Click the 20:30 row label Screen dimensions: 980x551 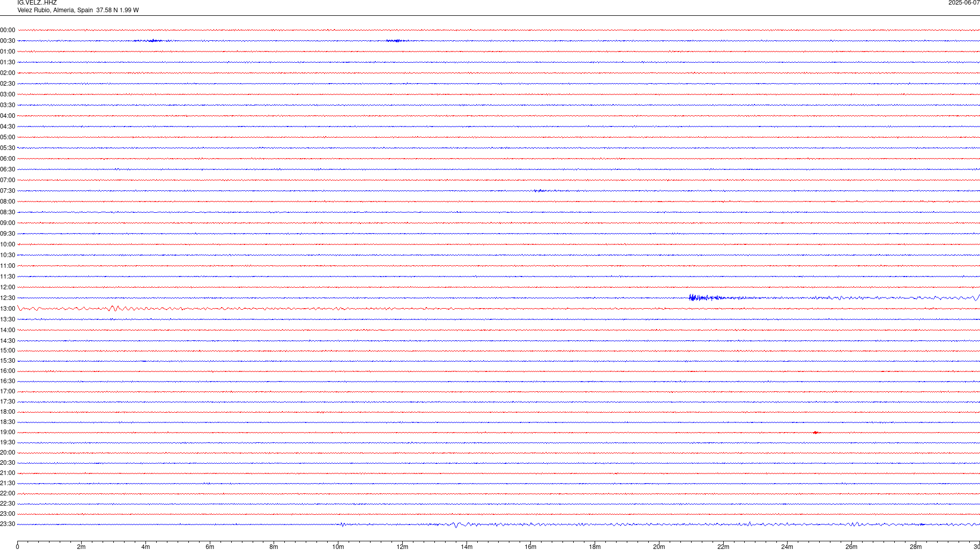click(8, 463)
